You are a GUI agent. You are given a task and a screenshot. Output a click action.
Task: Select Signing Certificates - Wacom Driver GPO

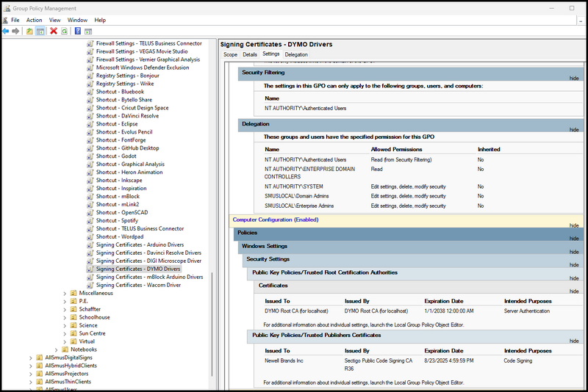point(138,285)
